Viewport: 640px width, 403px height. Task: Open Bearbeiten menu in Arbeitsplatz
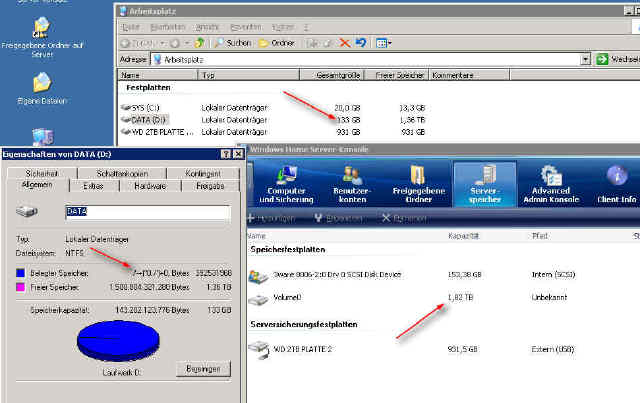coord(168,27)
